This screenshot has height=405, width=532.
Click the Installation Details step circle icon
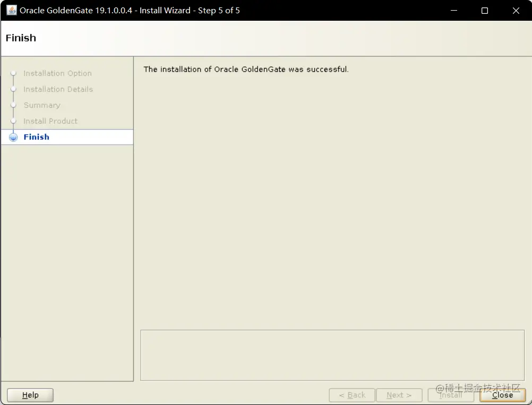coord(13,89)
